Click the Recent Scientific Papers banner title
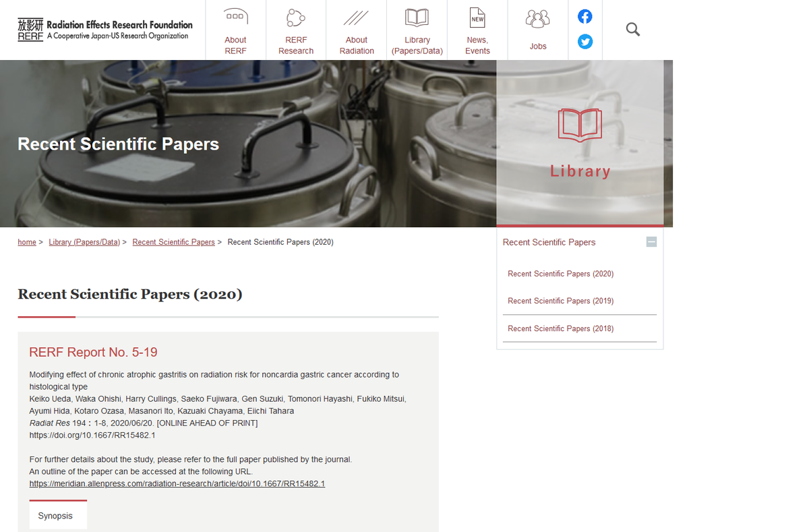This screenshot has height=532, width=809. (x=119, y=144)
